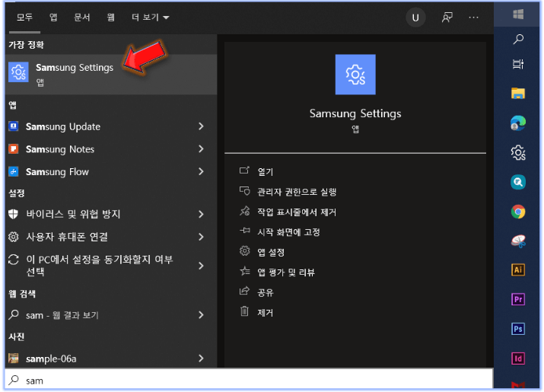Click the Samsung Settings title in preview

point(355,113)
